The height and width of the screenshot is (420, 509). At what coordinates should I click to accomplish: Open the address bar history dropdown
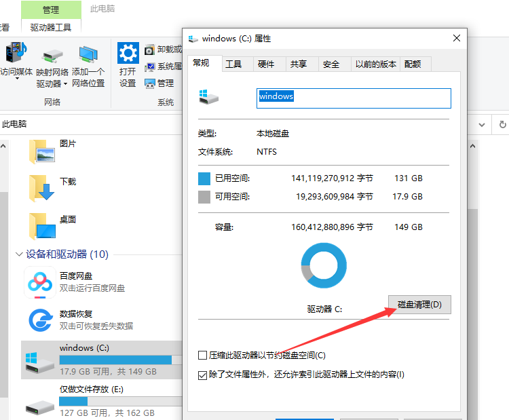pos(482,125)
